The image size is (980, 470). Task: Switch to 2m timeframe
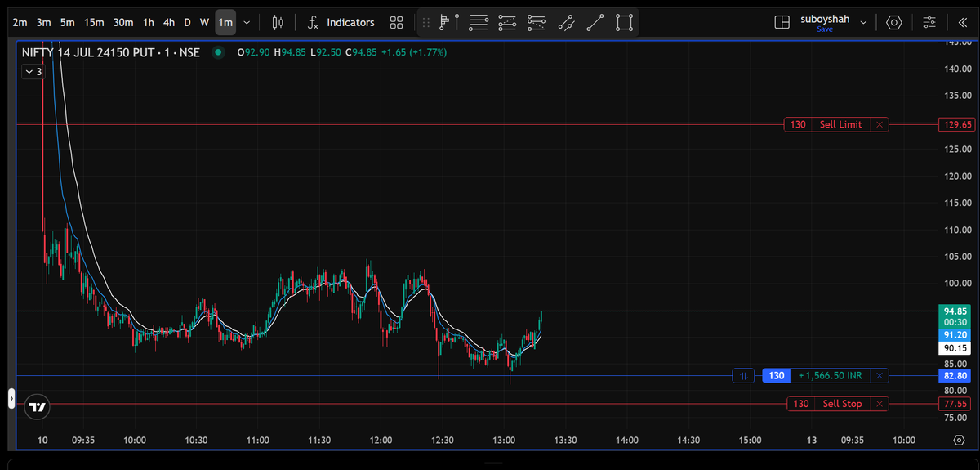(20, 22)
